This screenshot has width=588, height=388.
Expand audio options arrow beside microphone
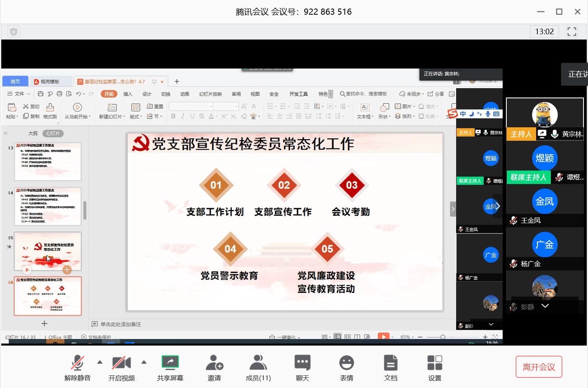tap(100, 362)
